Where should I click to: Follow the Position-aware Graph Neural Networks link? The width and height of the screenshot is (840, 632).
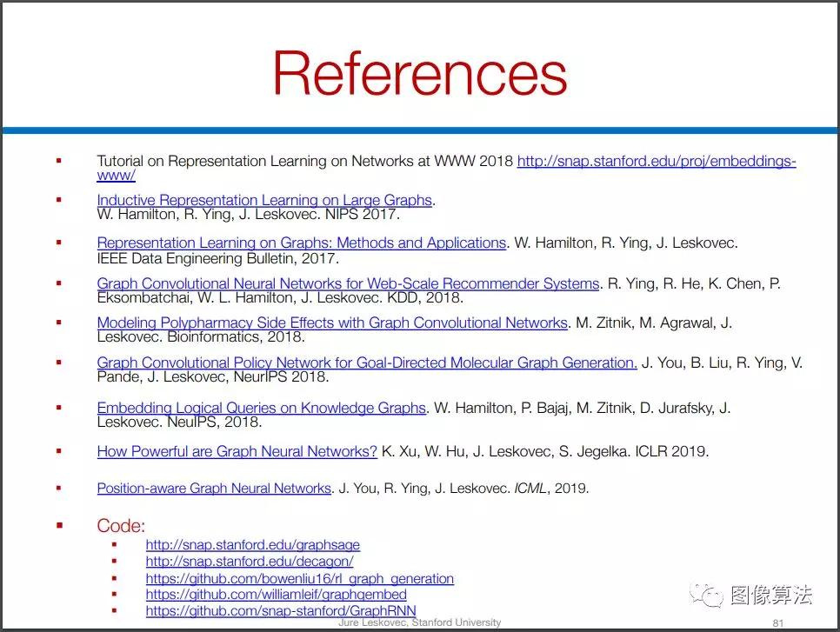214,489
